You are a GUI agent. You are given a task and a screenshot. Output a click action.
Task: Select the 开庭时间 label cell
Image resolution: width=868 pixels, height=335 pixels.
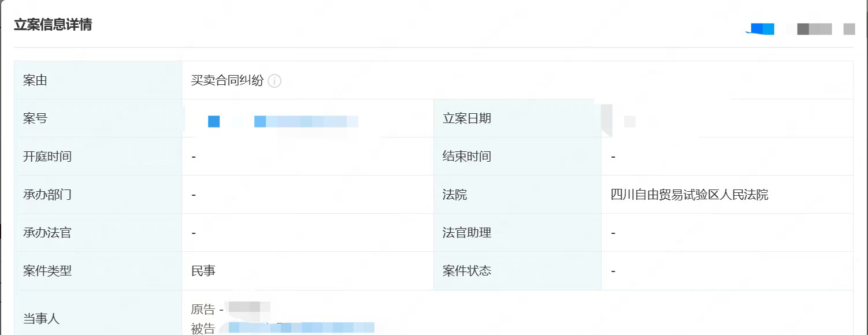[x=47, y=157]
